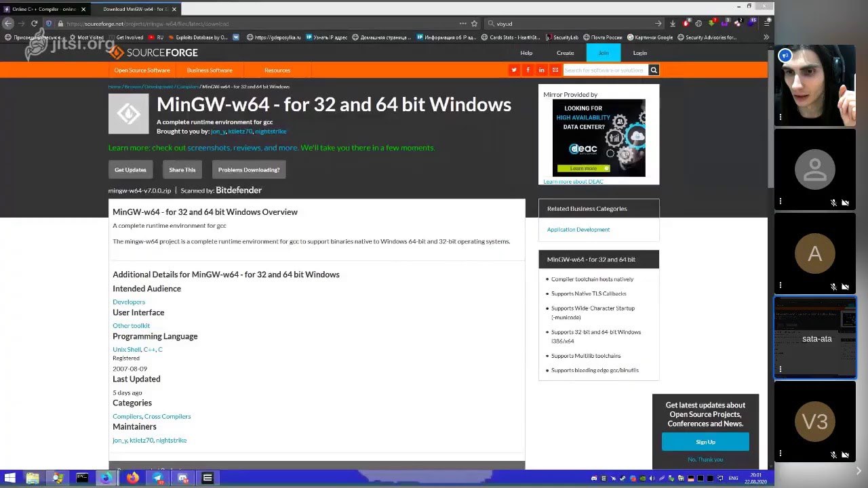Click SourceForge search input field
This screenshot has height=488, width=868.
click(x=605, y=70)
